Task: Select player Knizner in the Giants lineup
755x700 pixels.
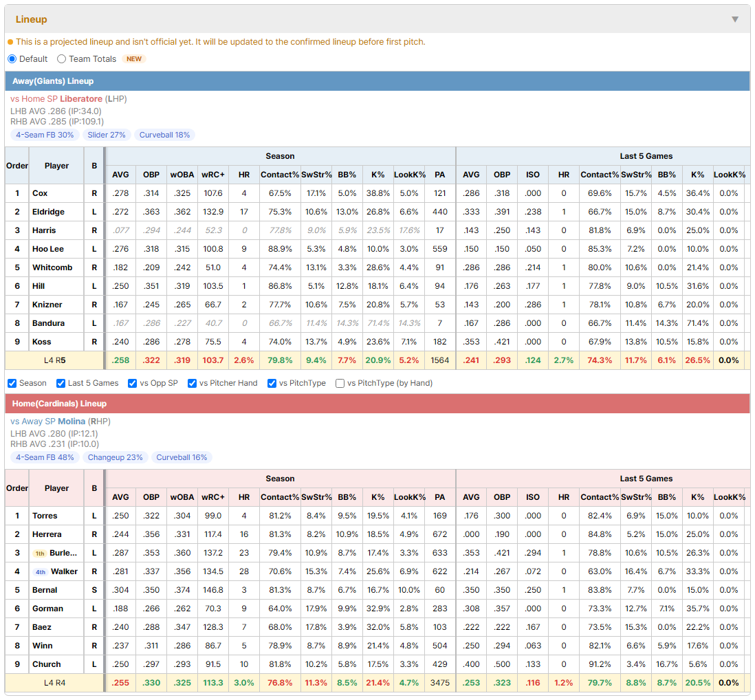Action: pyautogui.click(x=47, y=305)
